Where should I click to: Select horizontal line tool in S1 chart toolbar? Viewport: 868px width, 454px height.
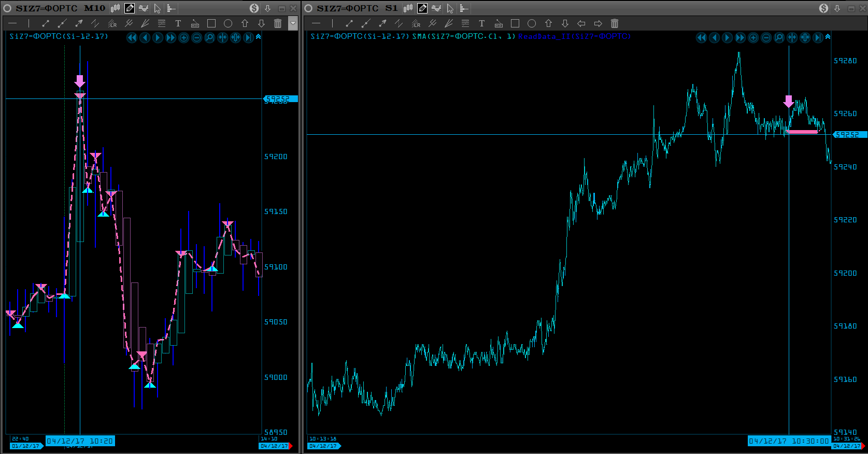[x=316, y=23]
